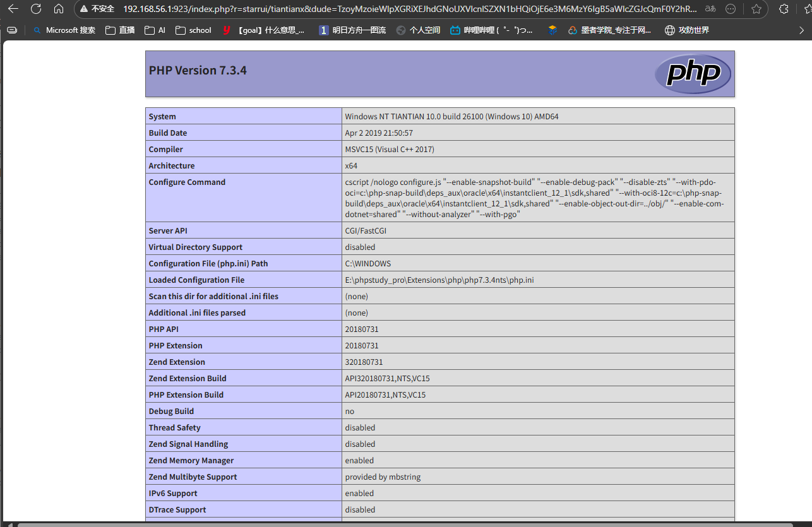
Task: Add this page to favorites with star icon
Action: tap(756, 9)
